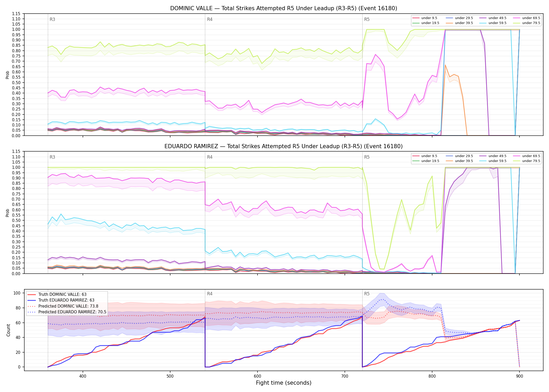Click the R5 round marker in Ramirez chart
The height and width of the screenshot is (392, 549).
pyautogui.click(x=367, y=157)
